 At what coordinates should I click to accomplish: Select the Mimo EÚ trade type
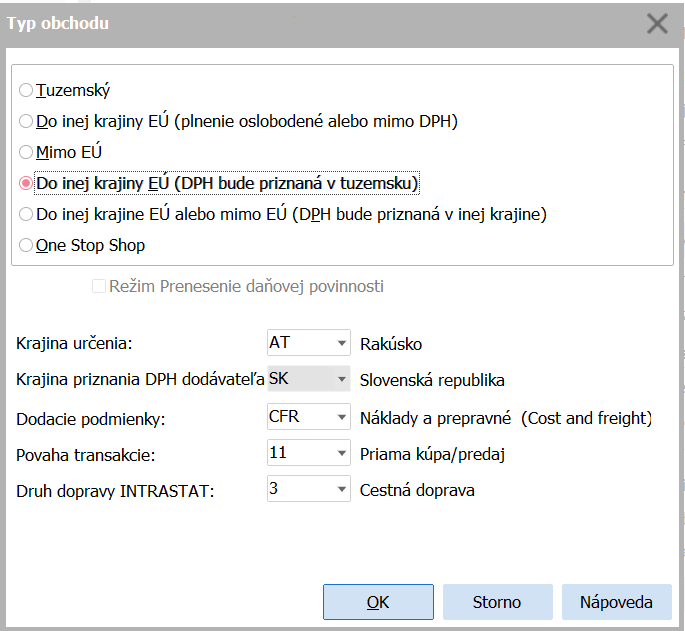(26, 152)
